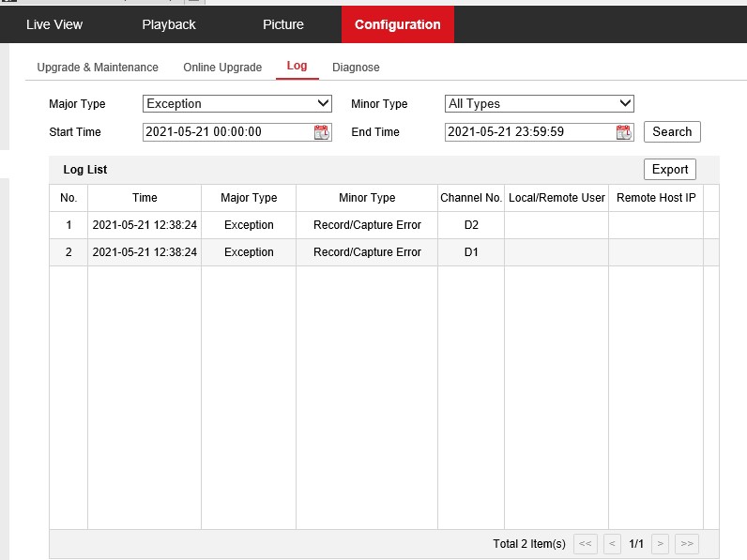747x560 pixels.
Task: Go to previous page of log list
Action: tap(612, 544)
